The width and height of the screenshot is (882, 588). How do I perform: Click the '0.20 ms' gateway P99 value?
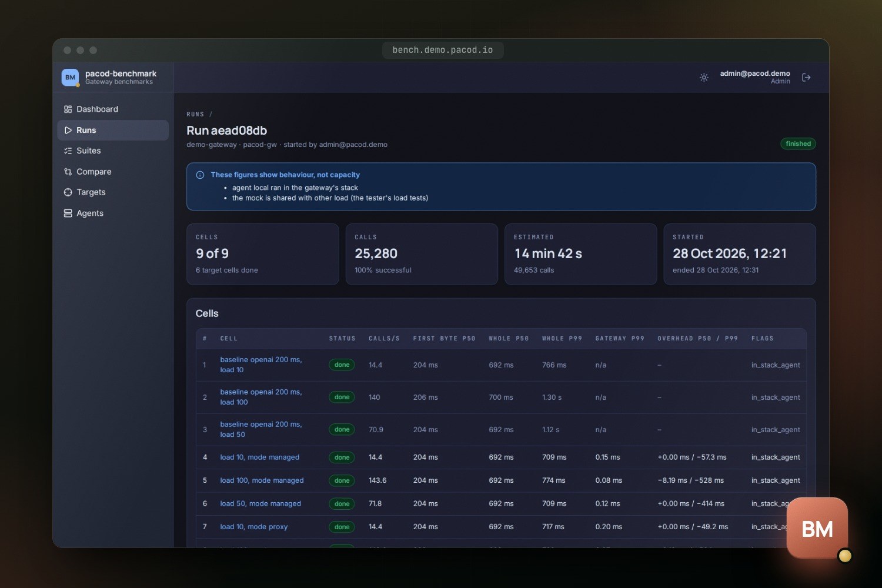pyautogui.click(x=609, y=527)
